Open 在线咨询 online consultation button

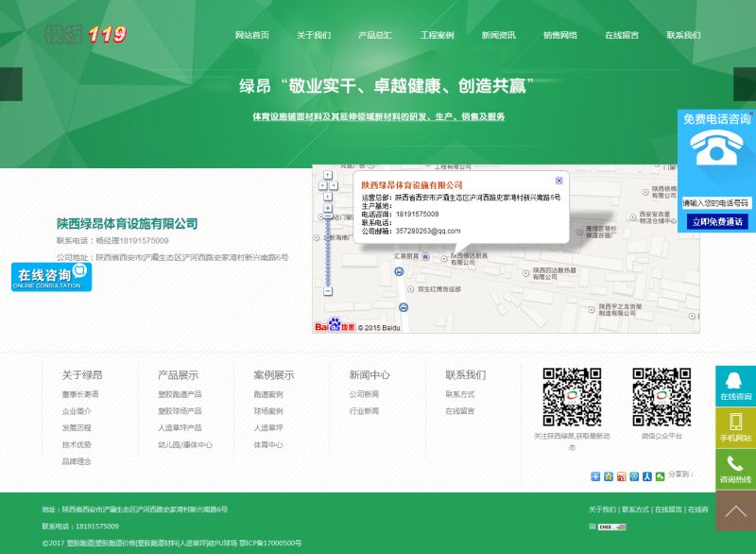tap(51, 277)
